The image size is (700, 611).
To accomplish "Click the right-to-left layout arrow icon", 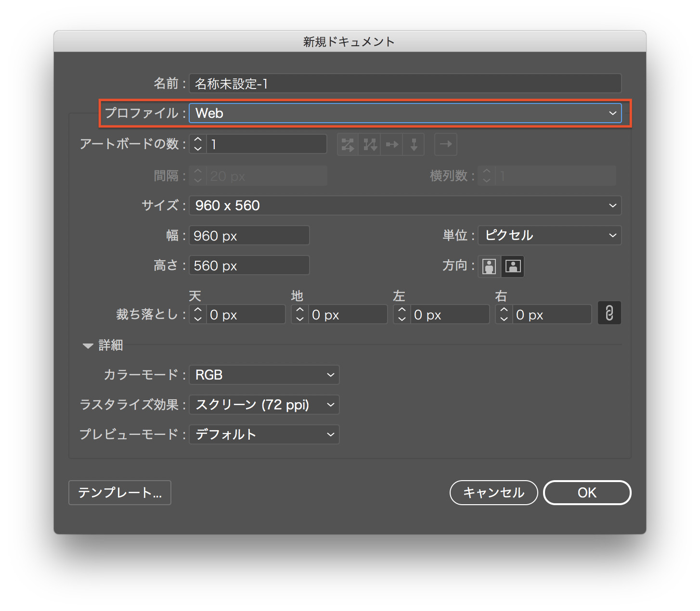I will pos(446,144).
